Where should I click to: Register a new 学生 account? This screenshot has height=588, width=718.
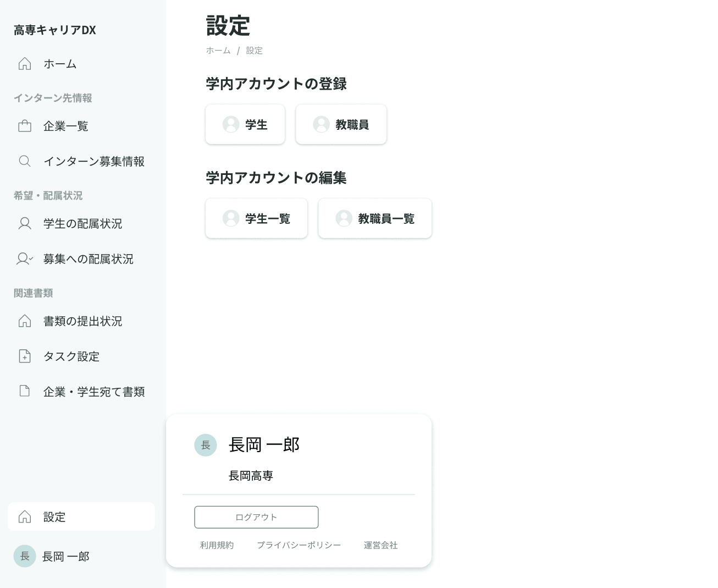coord(245,124)
